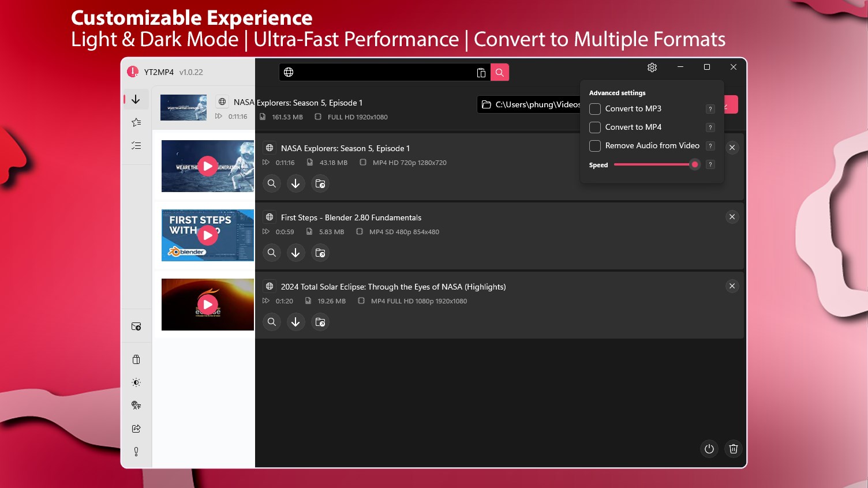Image resolution: width=868 pixels, height=488 pixels.
Task: Click the small NASA thumbnail in the top row
Action: (184, 107)
